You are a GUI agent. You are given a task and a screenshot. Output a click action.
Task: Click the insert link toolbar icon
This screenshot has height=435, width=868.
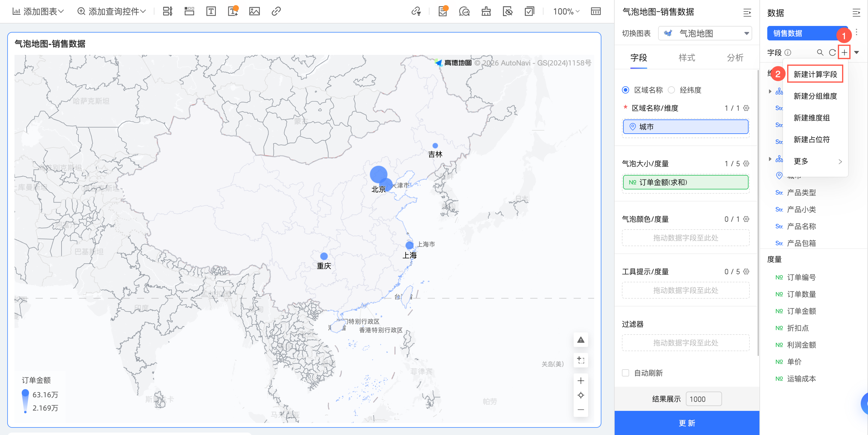coord(276,11)
